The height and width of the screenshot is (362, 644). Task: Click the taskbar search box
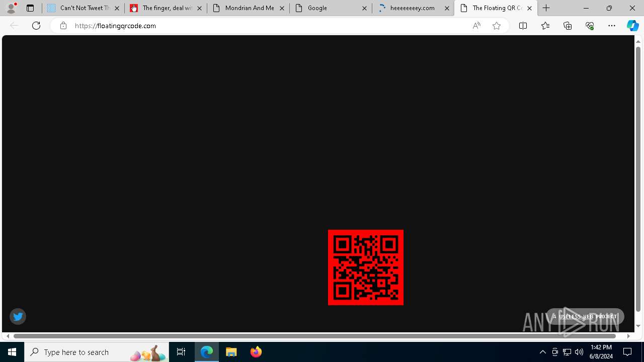[97, 352]
